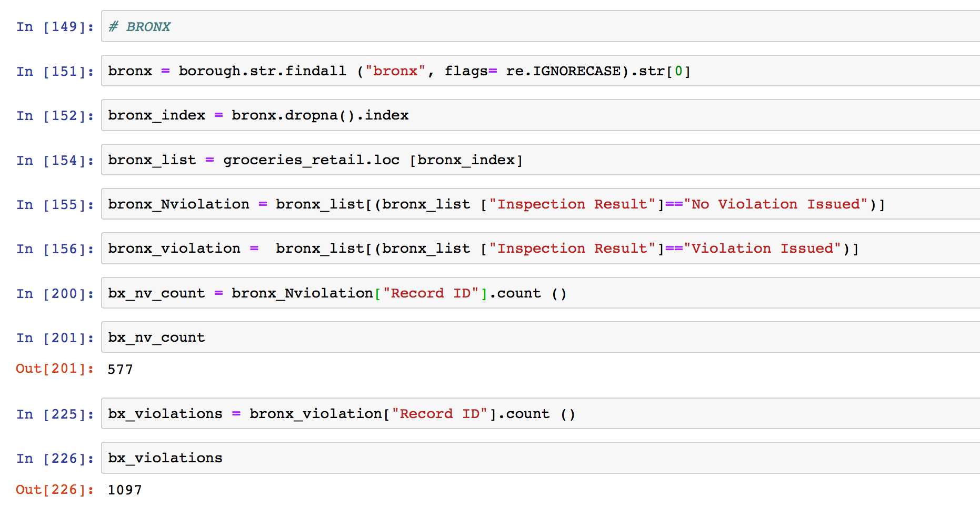This screenshot has width=980, height=516.
Task: Click the "Inspection Result" string in In [155]
Action: (x=572, y=204)
